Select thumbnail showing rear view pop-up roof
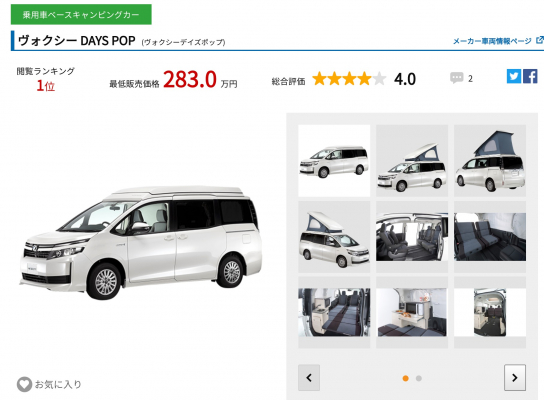This screenshot has width=544, height=400. [x=490, y=161]
